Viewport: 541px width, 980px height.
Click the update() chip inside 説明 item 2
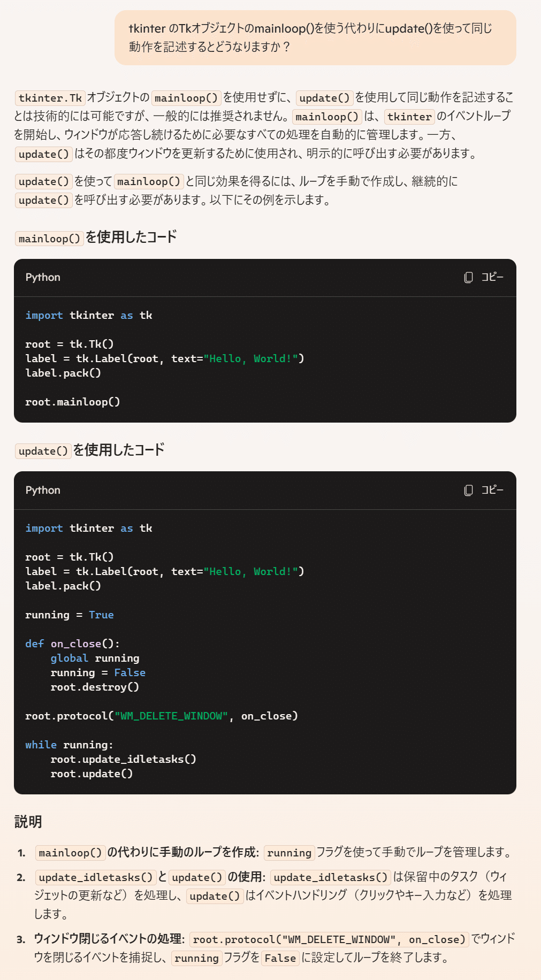pyautogui.click(x=196, y=877)
